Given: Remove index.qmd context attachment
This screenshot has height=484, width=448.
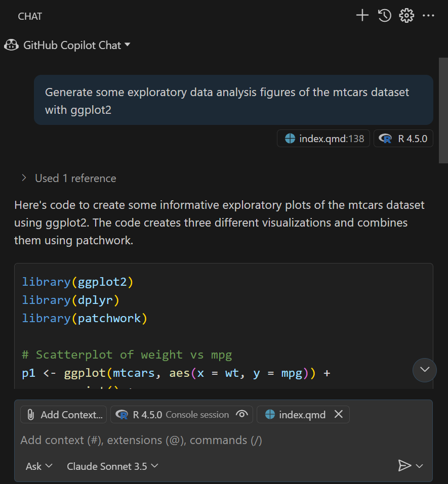Looking at the screenshot, I should [339, 415].
